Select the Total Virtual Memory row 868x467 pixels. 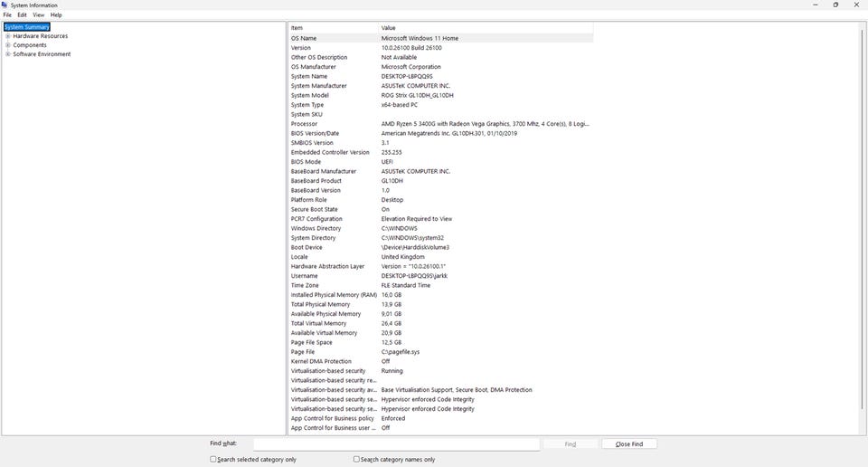point(440,323)
